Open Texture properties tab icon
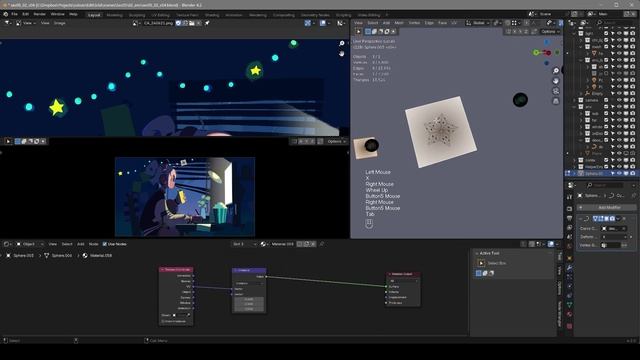Screen dimensions: 640x360 [x=569, y=326]
